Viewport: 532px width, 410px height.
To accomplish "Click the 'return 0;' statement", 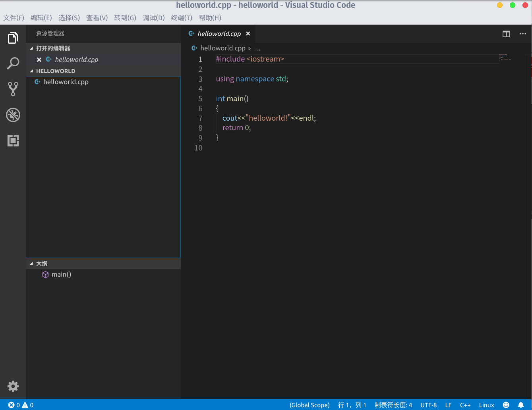I will click(x=237, y=128).
